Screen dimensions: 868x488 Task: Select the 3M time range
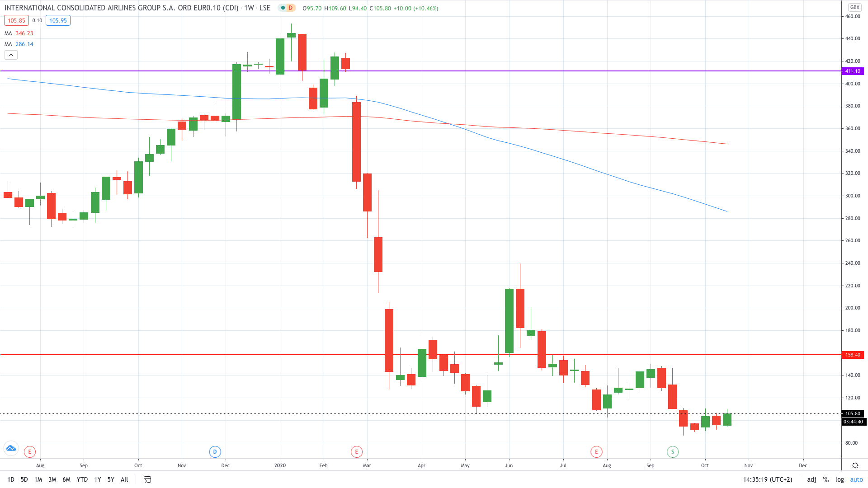(x=52, y=479)
